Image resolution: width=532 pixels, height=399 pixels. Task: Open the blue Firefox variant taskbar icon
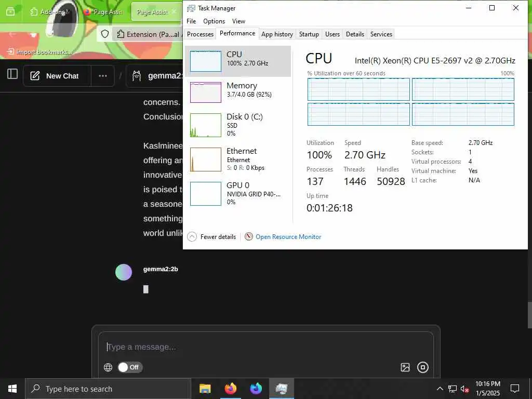256,389
